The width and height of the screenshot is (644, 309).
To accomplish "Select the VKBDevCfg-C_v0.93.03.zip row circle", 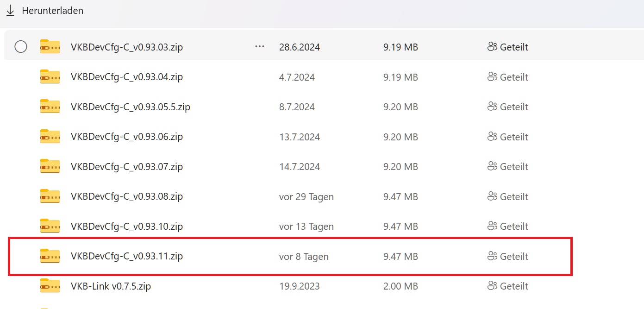I will pos(21,47).
